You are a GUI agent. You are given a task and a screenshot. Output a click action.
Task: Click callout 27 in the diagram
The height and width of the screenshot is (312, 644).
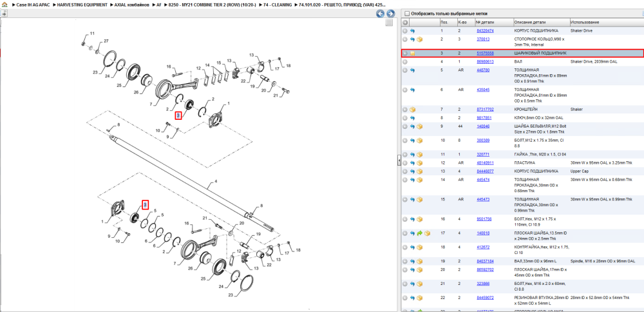click(106, 41)
